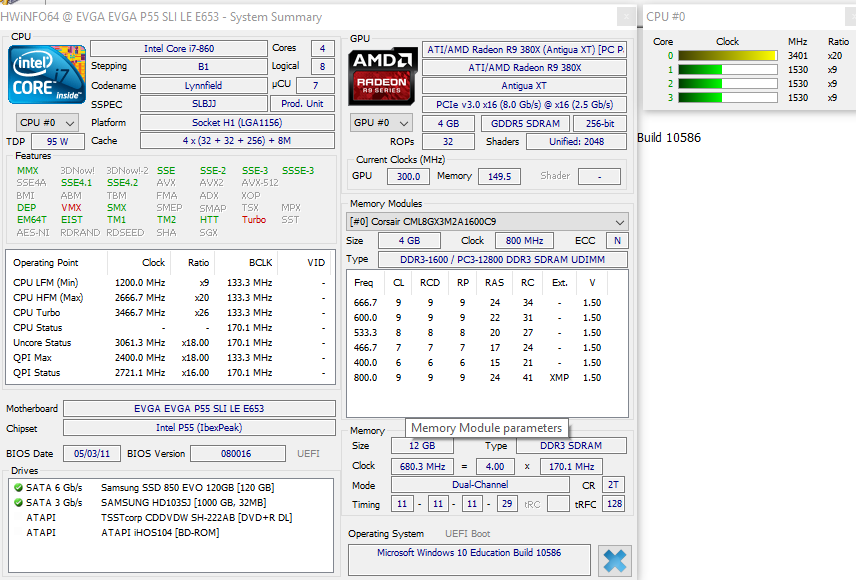Click the Turbo feature flag
856x580 pixels.
[254, 220]
